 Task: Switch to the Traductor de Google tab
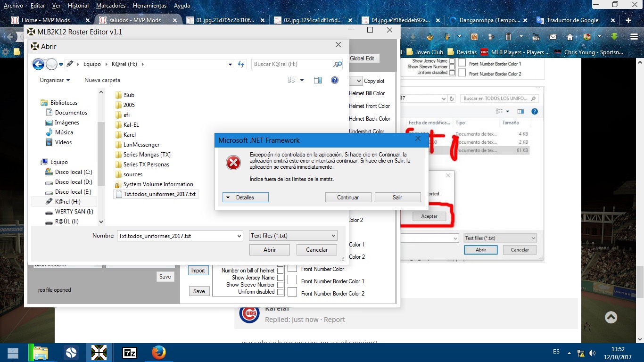click(x=576, y=20)
